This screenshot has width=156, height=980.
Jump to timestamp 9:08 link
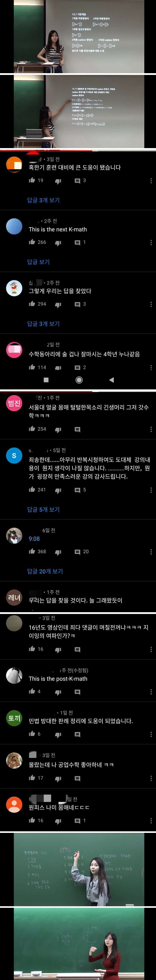click(34, 539)
